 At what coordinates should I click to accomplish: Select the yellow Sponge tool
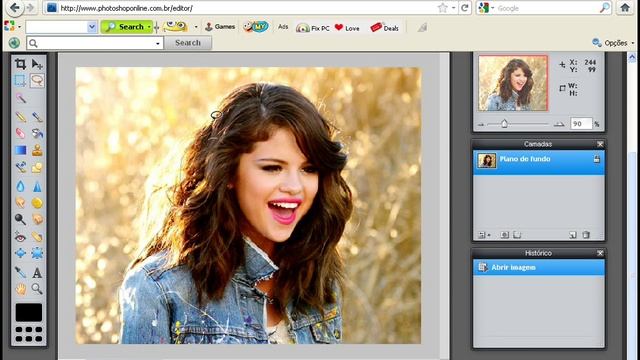(x=37, y=202)
